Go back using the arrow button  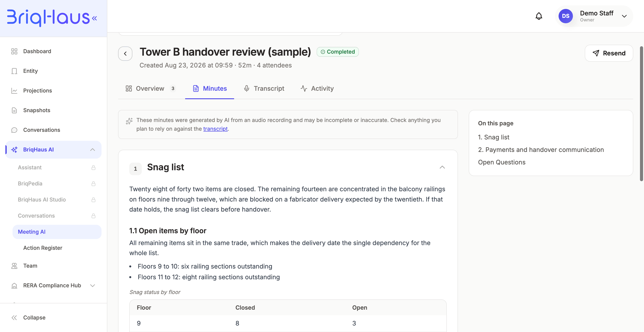125,53
